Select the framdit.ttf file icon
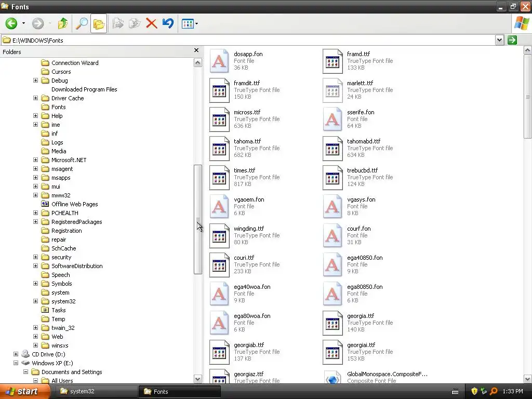The image size is (532, 399). 219,90
